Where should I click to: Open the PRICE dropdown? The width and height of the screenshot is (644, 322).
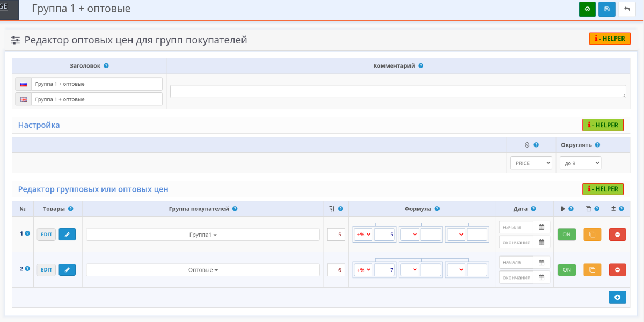click(x=531, y=163)
